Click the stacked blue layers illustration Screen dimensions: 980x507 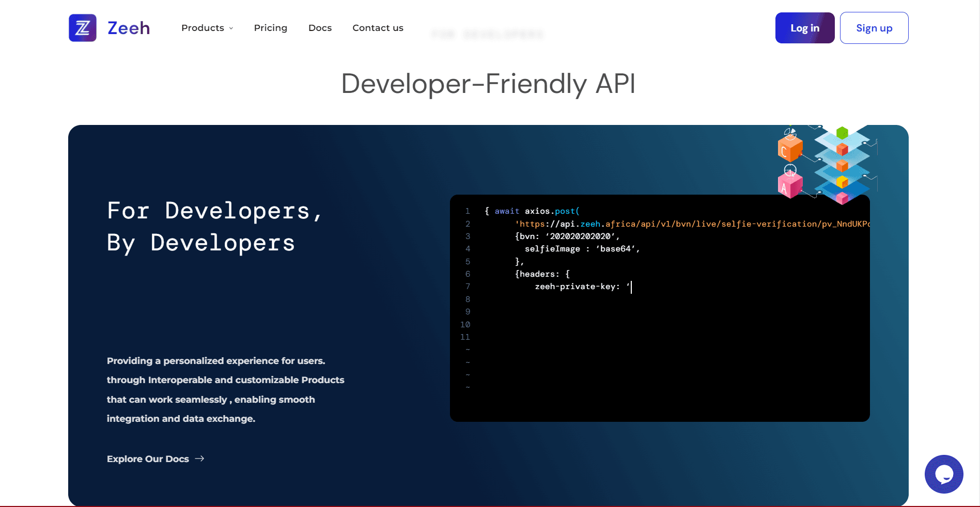point(843,165)
